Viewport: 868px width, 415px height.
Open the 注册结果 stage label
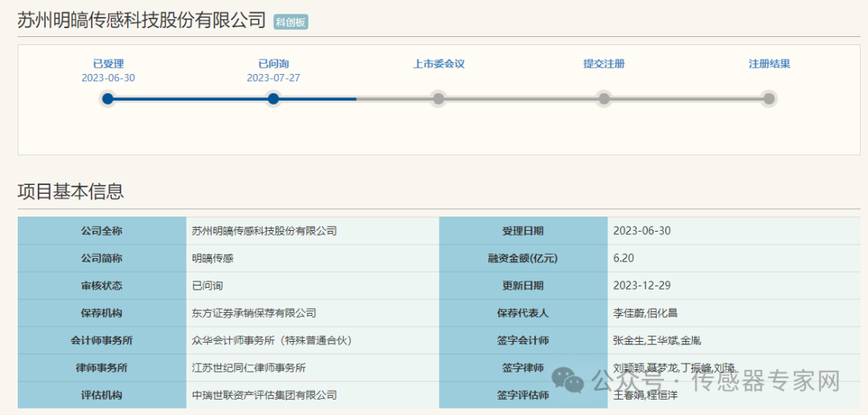[769, 64]
